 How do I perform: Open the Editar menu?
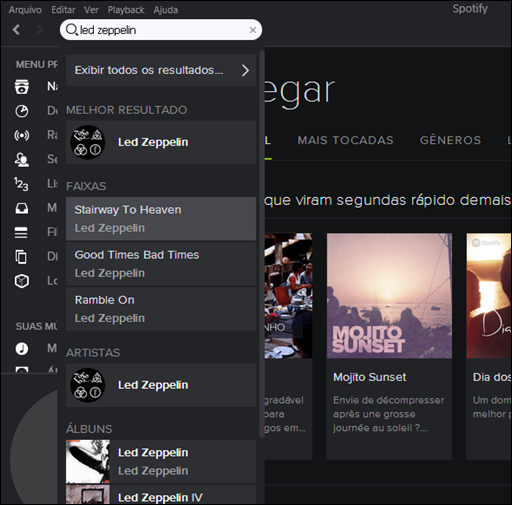click(63, 10)
